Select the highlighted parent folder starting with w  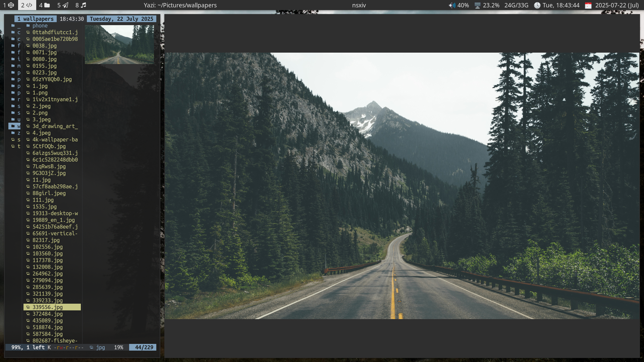[x=15, y=126]
